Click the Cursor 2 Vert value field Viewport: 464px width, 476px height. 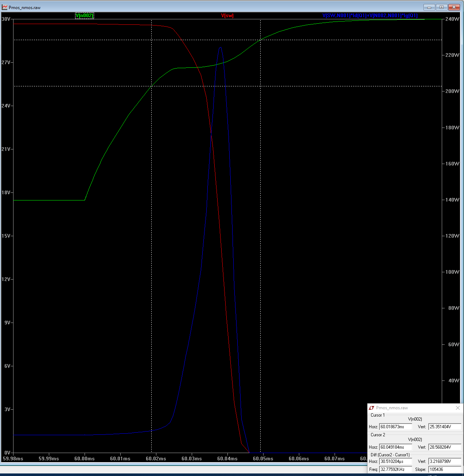coord(444,447)
